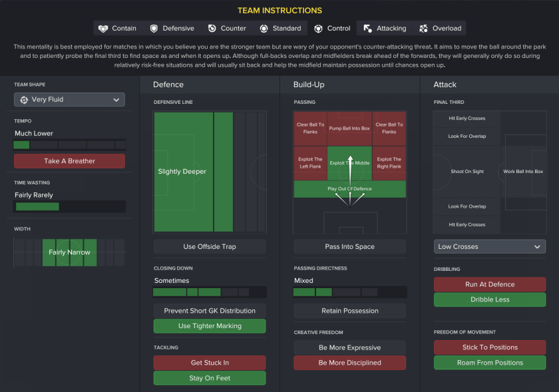This screenshot has width=559, height=392.
Task: Set the Tempo slider bar
Action: coord(69,144)
